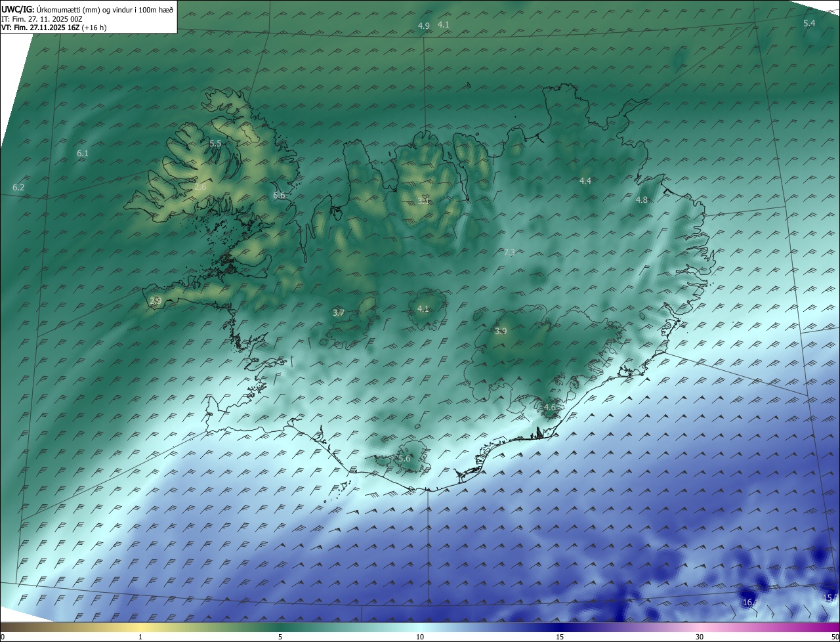Click the 2.9 value on the western peninsula
Screen dimensions: 840x642
156,301
